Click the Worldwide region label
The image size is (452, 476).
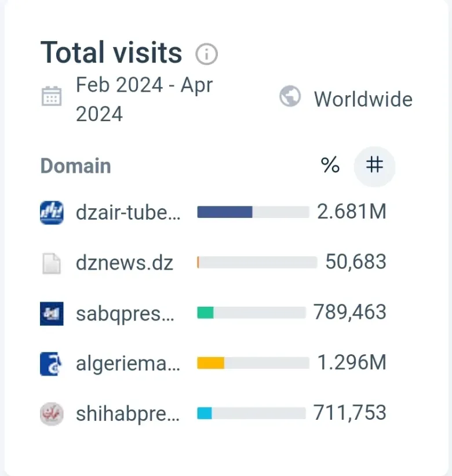363,99
